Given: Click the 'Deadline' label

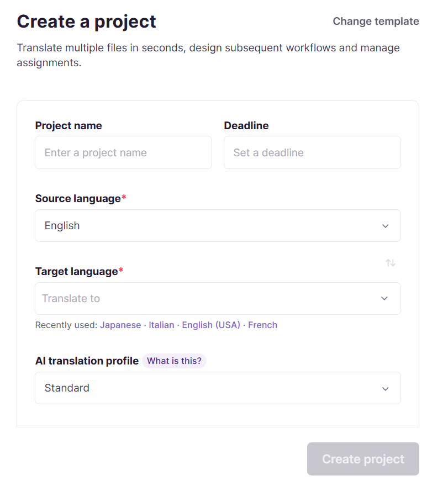Looking at the screenshot, I should (246, 125).
